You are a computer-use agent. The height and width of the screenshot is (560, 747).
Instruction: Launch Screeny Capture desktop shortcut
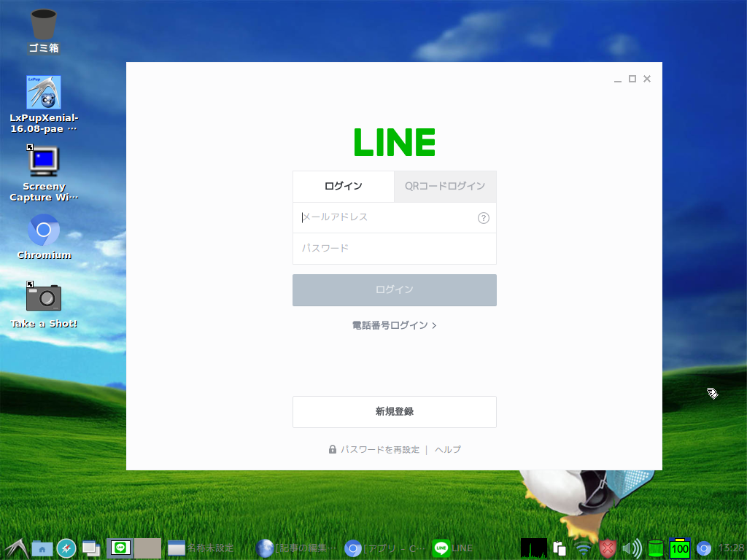coord(43,174)
